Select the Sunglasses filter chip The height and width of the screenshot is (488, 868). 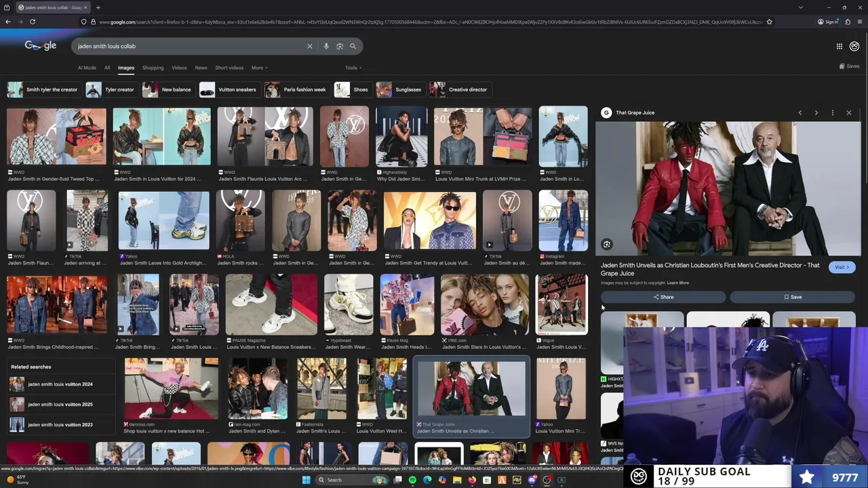click(399, 89)
